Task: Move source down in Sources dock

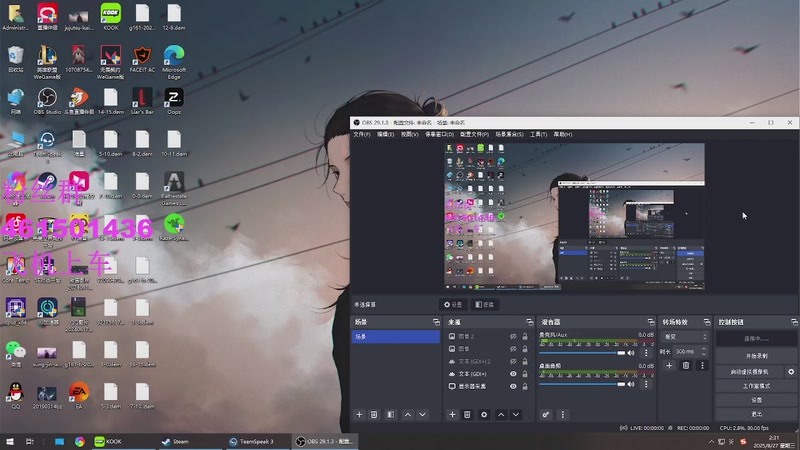Action: click(x=516, y=415)
